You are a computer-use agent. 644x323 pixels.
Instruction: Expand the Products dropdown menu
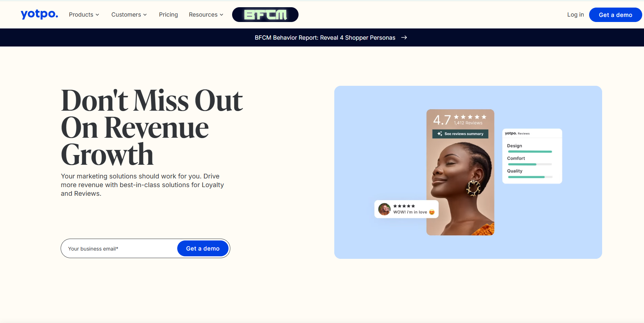[84, 15]
